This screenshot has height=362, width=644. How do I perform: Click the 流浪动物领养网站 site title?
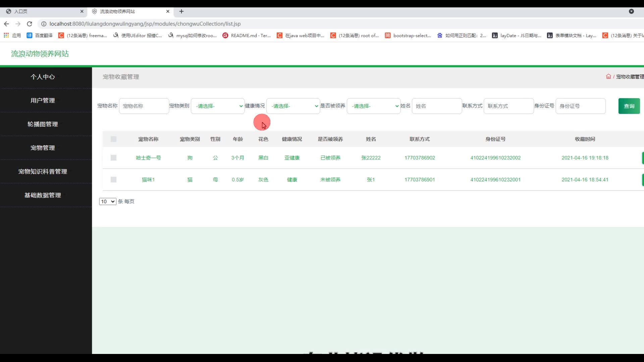click(40, 54)
